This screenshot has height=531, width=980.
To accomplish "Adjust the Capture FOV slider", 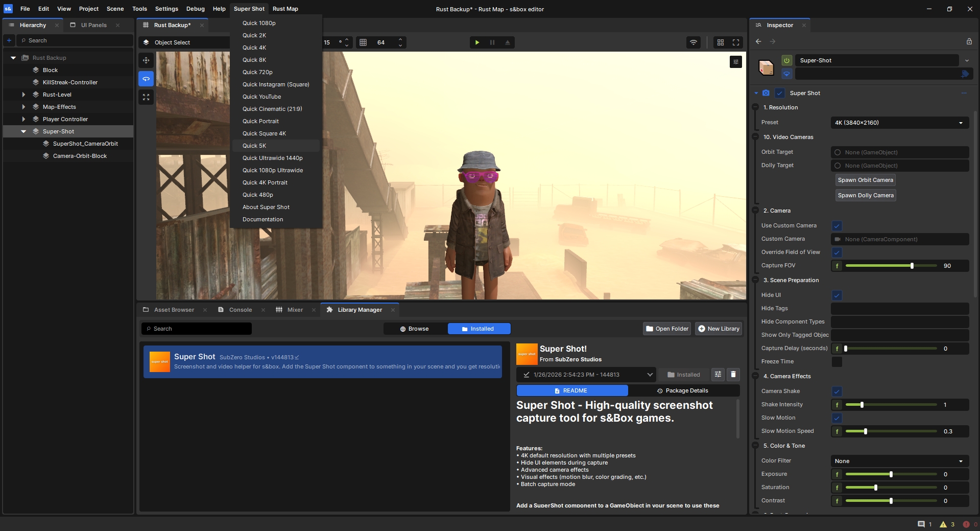I will [912, 266].
